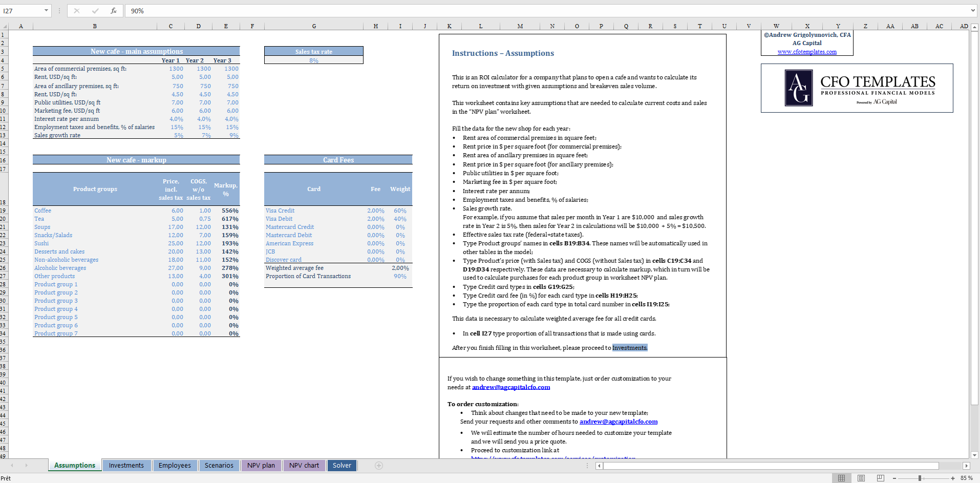Image resolution: width=980 pixels, height=483 pixels.
Task: Select row 19 header
Action: coord(4,211)
